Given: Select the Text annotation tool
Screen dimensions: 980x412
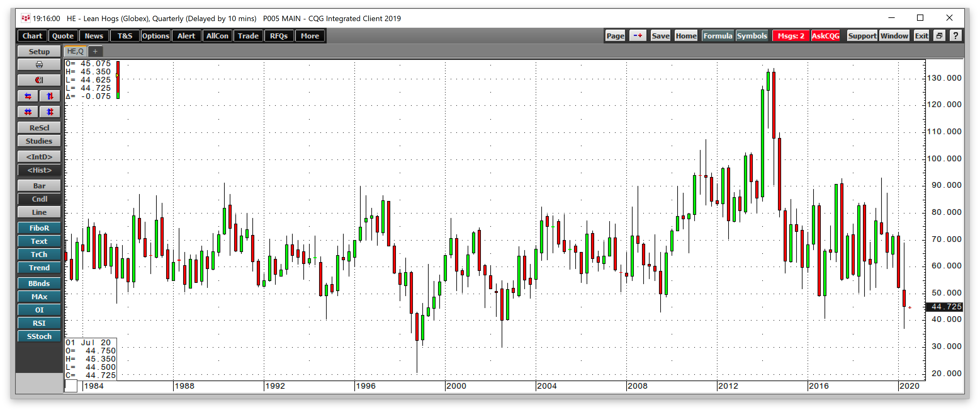Looking at the screenshot, I should [x=39, y=241].
